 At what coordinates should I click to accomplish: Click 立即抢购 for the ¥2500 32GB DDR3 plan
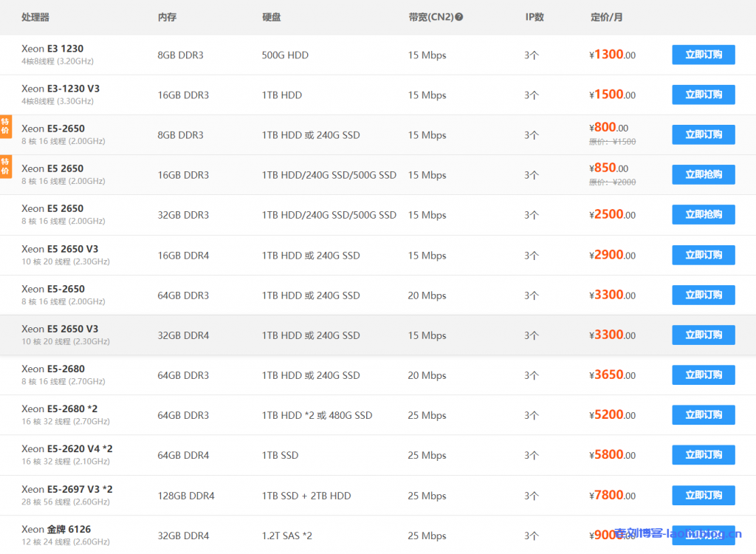[x=703, y=215]
